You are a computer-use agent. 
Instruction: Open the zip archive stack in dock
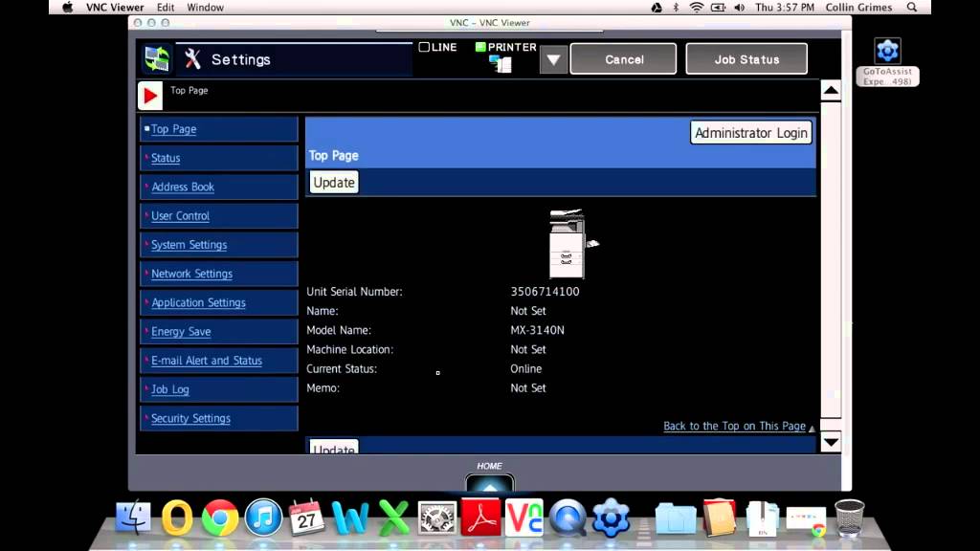[763, 518]
